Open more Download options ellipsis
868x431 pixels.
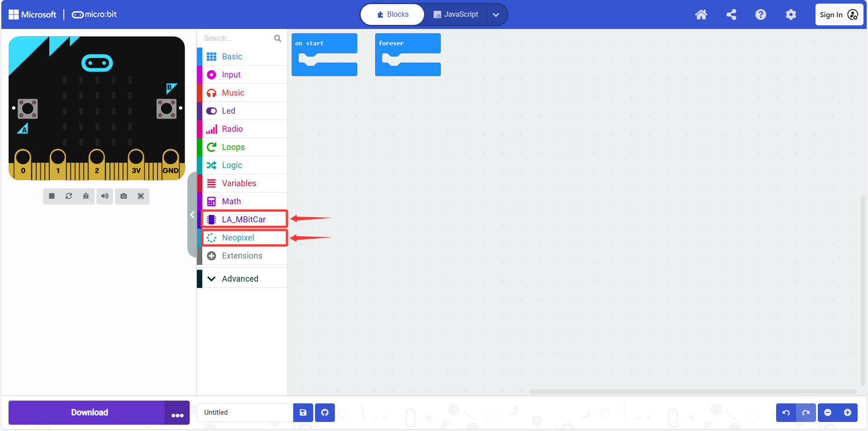(177, 412)
